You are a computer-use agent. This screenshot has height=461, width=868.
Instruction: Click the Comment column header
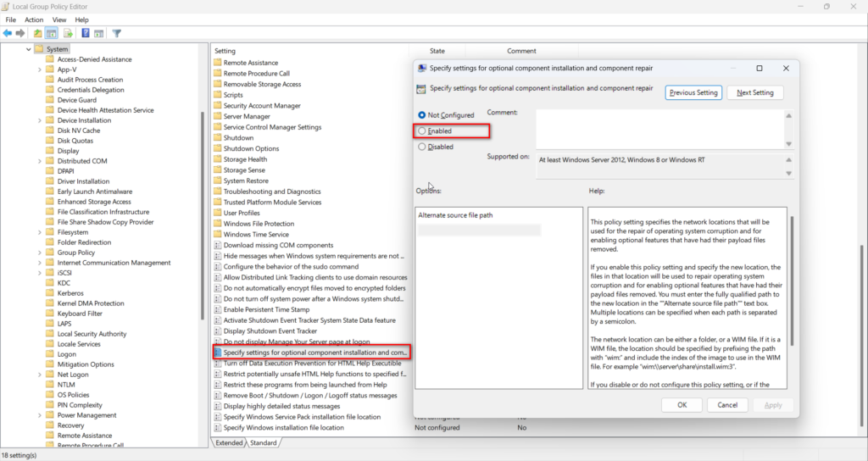pyautogui.click(x=521, y=51)
